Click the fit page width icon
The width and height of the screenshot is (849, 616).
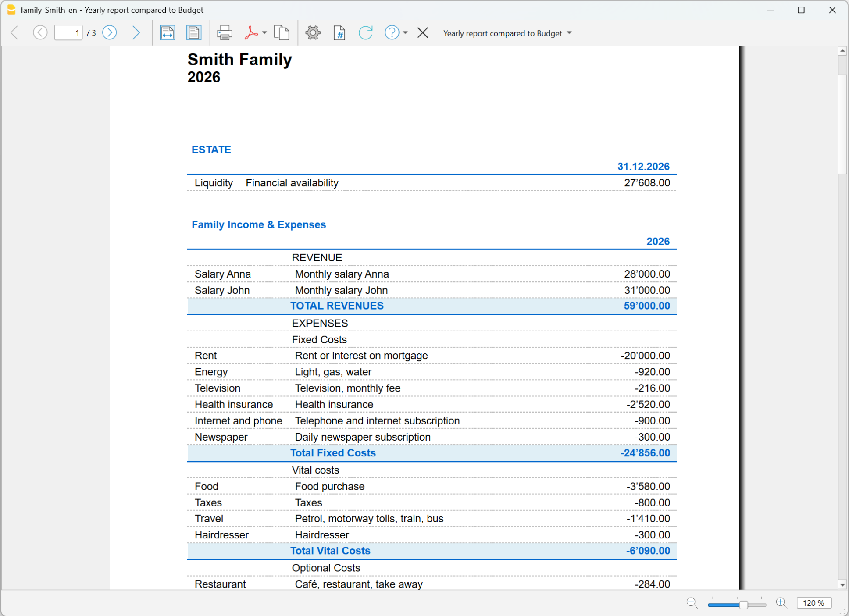[x=167, y=33]
